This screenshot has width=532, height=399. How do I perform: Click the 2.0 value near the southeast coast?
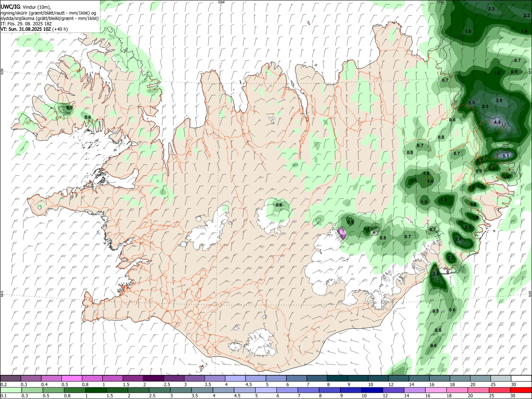click(468, 227)
